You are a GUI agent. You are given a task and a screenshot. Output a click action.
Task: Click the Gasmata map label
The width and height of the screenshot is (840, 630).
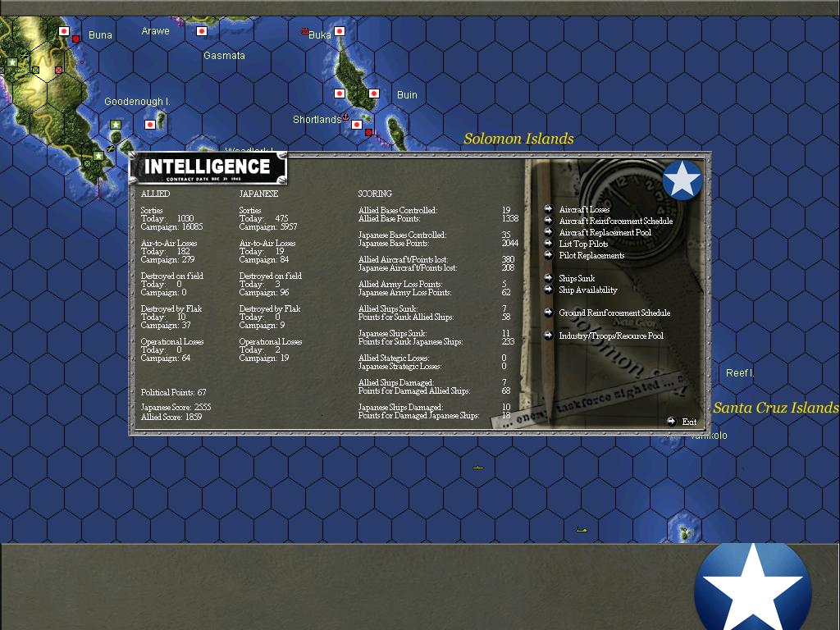click(x=224, y=56)
